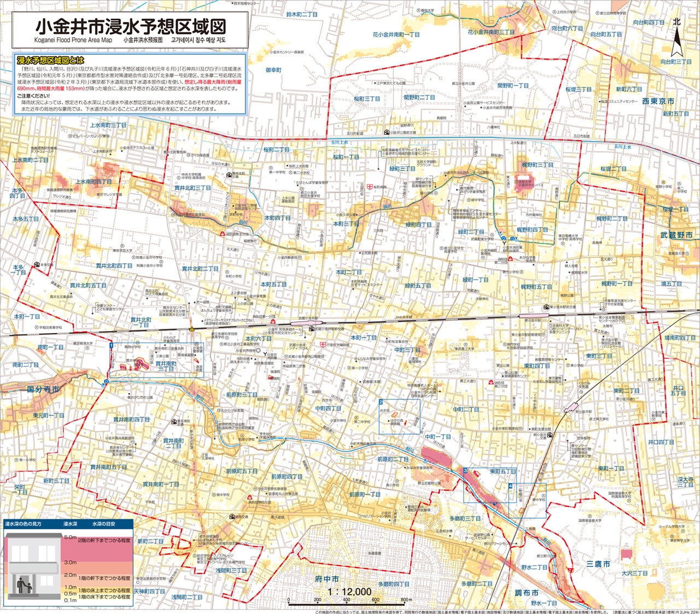The width and height of the screenshot is (700, 614).
Task: Click the pink 新小金井駅 station symbol
Action: tap(572, 406)
